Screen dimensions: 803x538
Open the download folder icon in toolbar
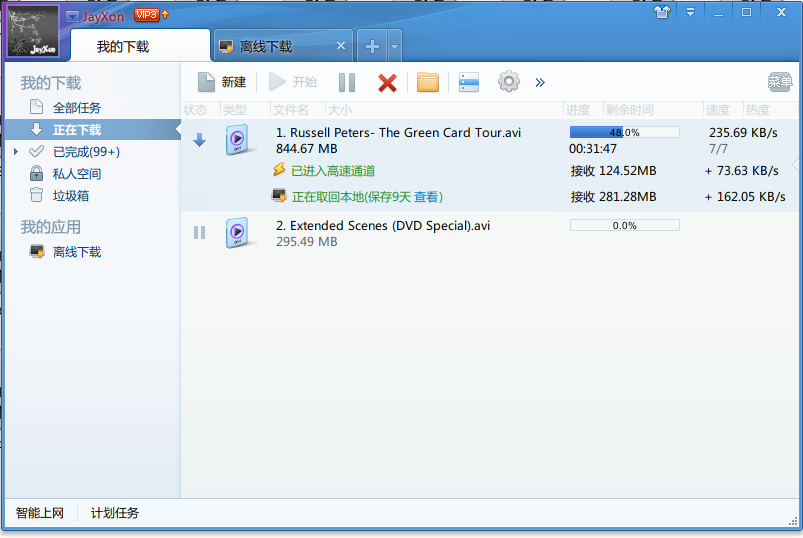tap(428, 82)
